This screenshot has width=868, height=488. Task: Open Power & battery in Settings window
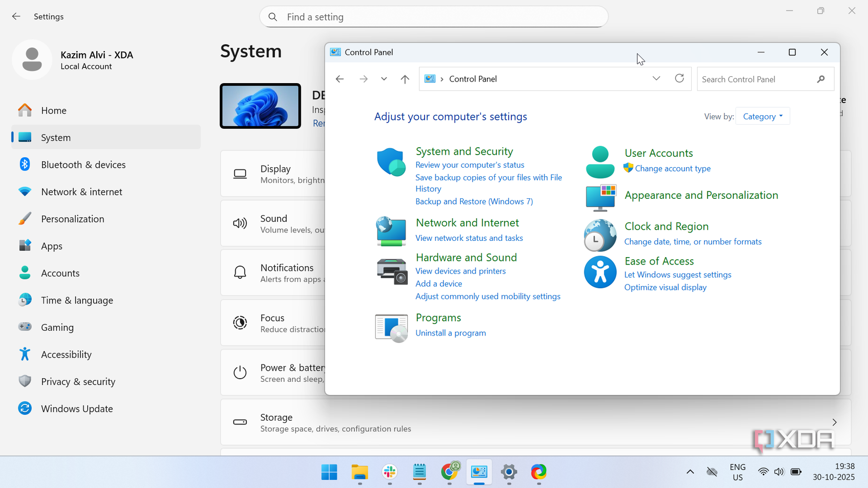(x=273, y=372)
